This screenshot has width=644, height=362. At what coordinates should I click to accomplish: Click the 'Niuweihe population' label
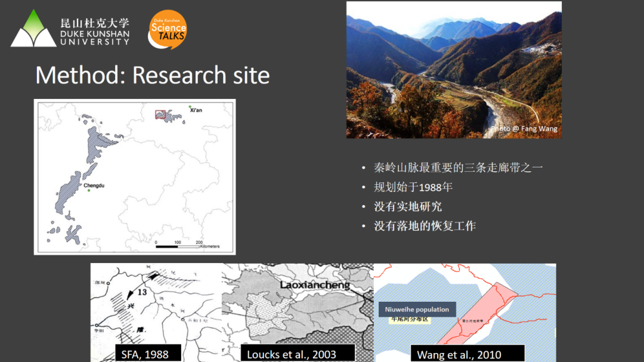coord(417,310)
